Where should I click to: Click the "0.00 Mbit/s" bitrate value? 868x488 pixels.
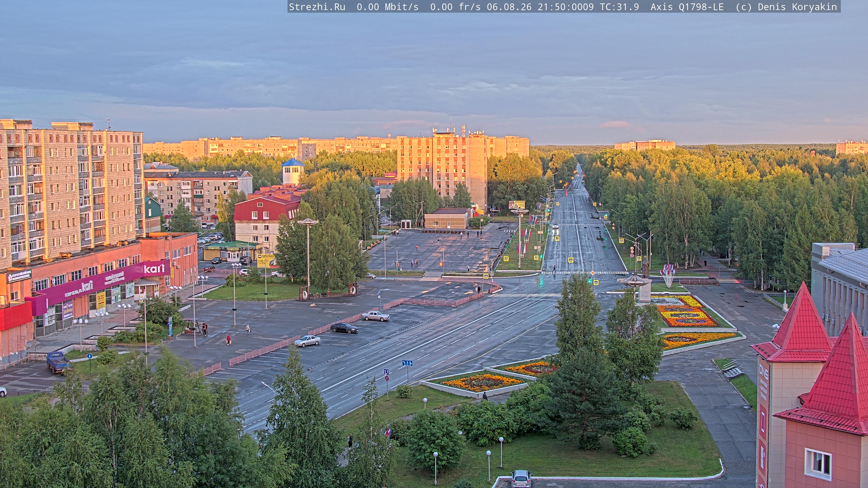click(x=387, y=7)
